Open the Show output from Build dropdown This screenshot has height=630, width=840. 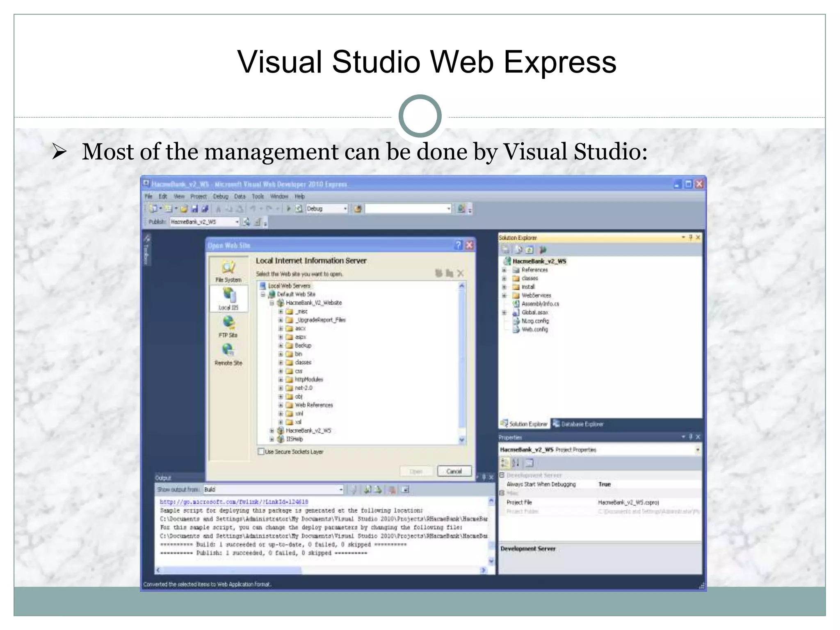340,489
